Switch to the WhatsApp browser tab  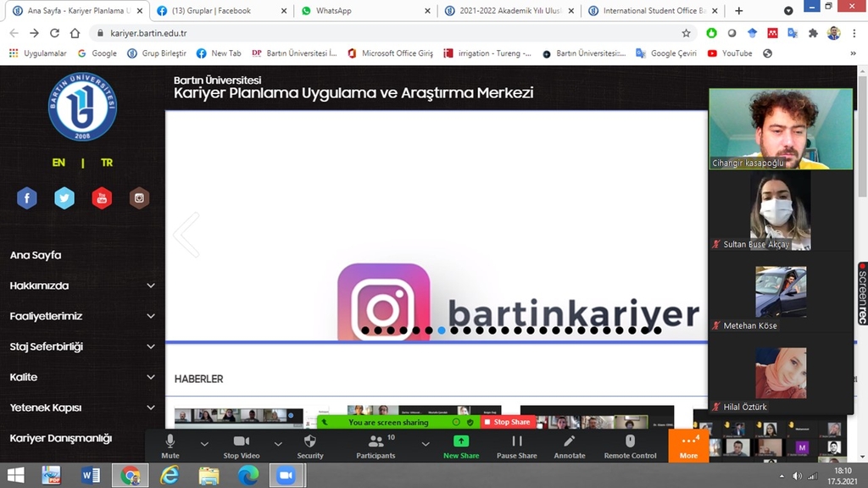pyautogui.click(x=363, y=11)
